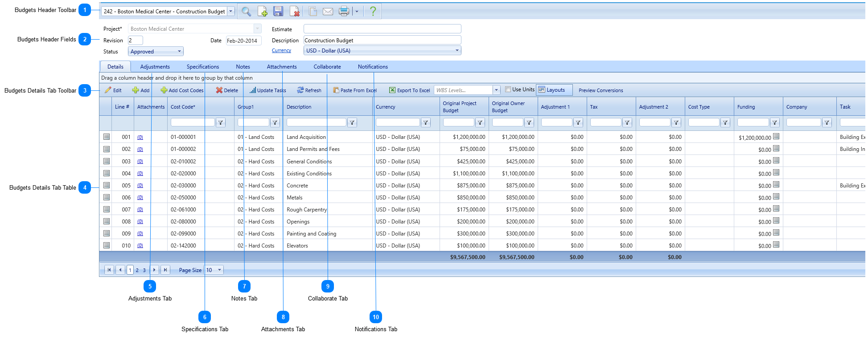The width and height of the screenshot is (868, 337).
Task: Click the Tax column filter icon
Action: pos(627,122)
